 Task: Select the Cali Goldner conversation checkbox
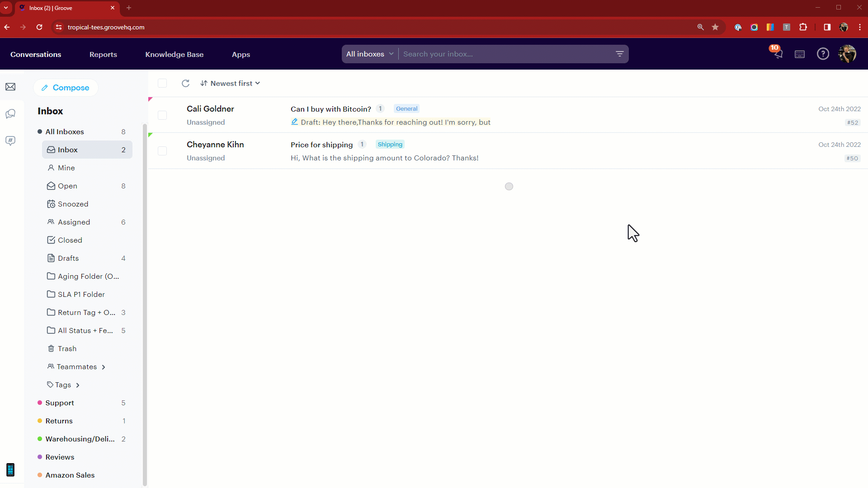tap(162, 115)
